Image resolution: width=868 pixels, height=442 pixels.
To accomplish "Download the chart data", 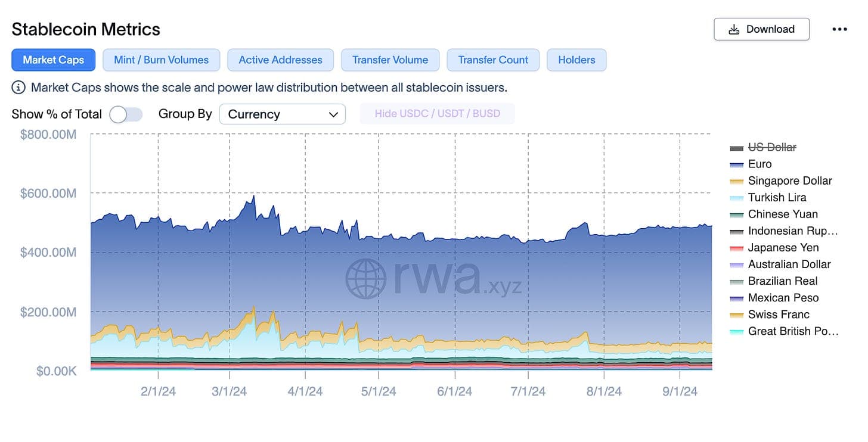I will point(761,29).
